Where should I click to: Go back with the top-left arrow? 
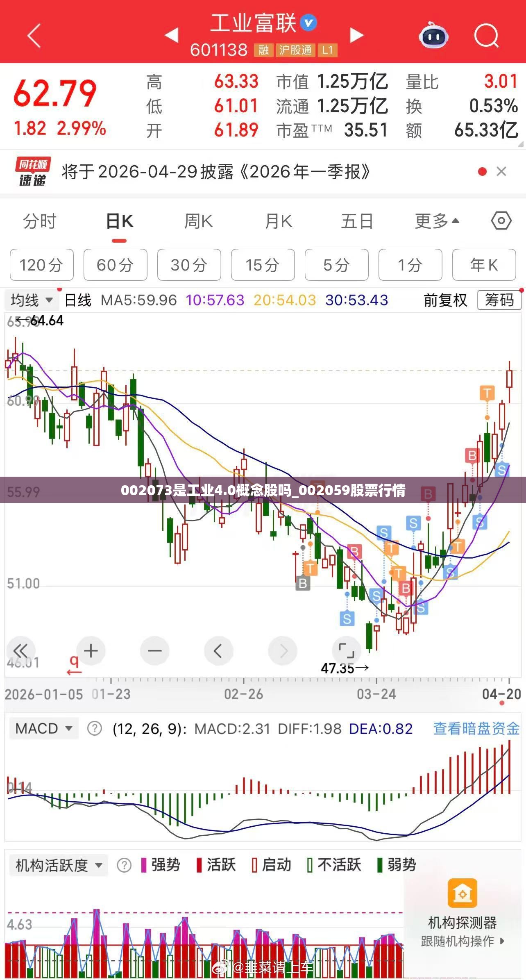tap(34, 36)
